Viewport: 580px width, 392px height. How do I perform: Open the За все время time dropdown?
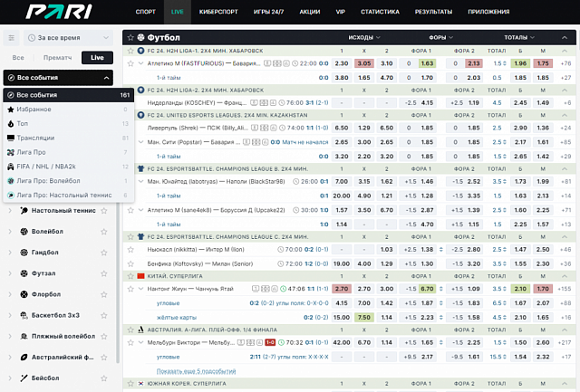[x=69, y=38]
